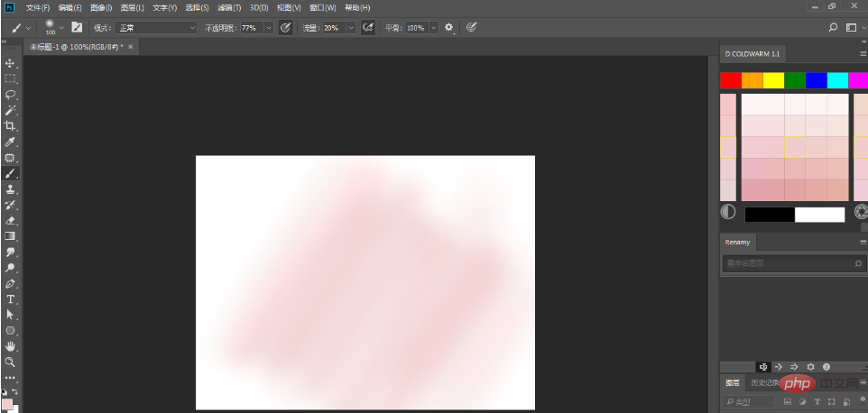This screenshot has width=868, height=413.
Task: Select the D COLDWARM 1.1 tab
Action: (x=752, y=53)
